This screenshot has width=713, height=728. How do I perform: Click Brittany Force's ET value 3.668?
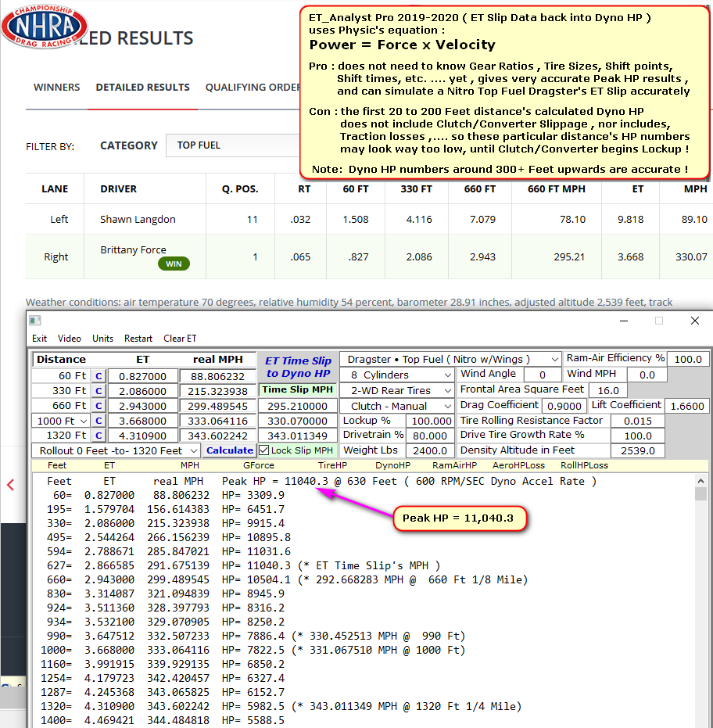tap(630, 256)
